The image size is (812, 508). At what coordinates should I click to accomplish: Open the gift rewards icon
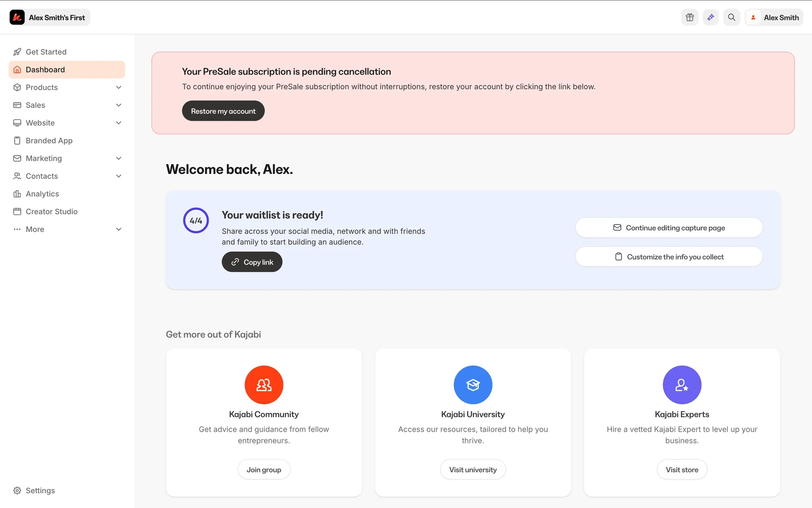pos(690,17)
